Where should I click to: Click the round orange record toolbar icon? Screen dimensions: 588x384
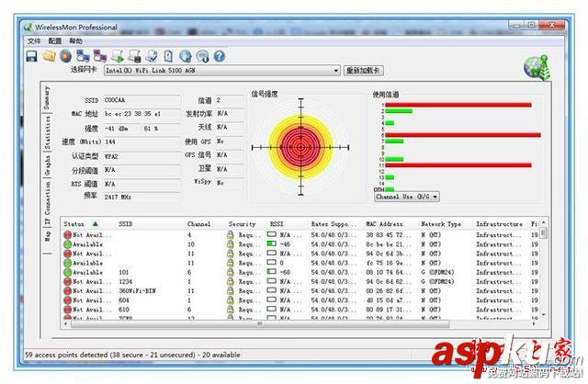point(65,56)
